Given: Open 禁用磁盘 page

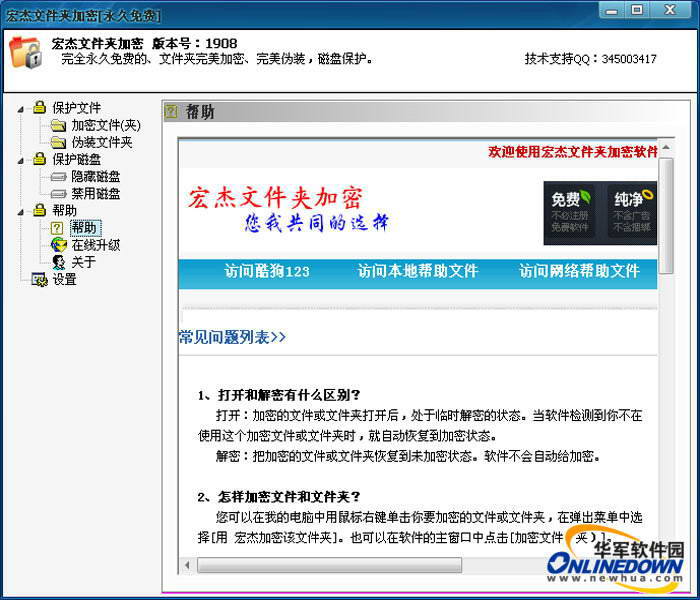Looking at the screenshot, I should [96, 194].
